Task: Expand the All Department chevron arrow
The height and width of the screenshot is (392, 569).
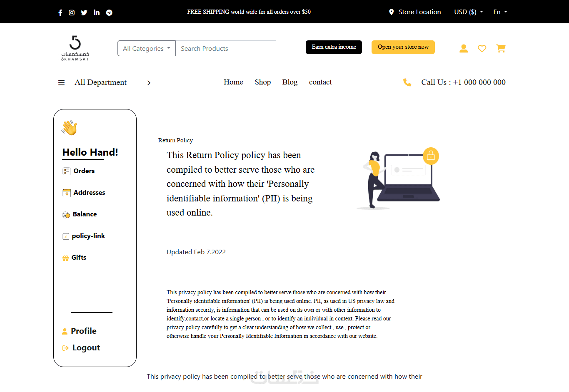Action: (x=149, y=83)
